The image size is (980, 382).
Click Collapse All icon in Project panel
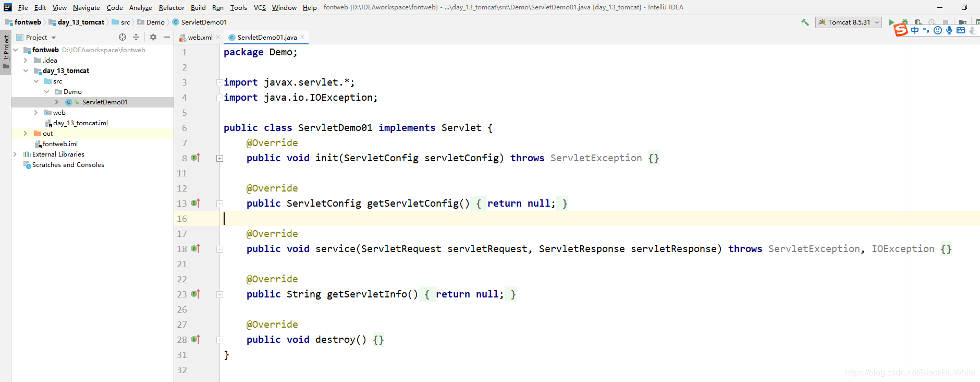click(x=136, y=37)
